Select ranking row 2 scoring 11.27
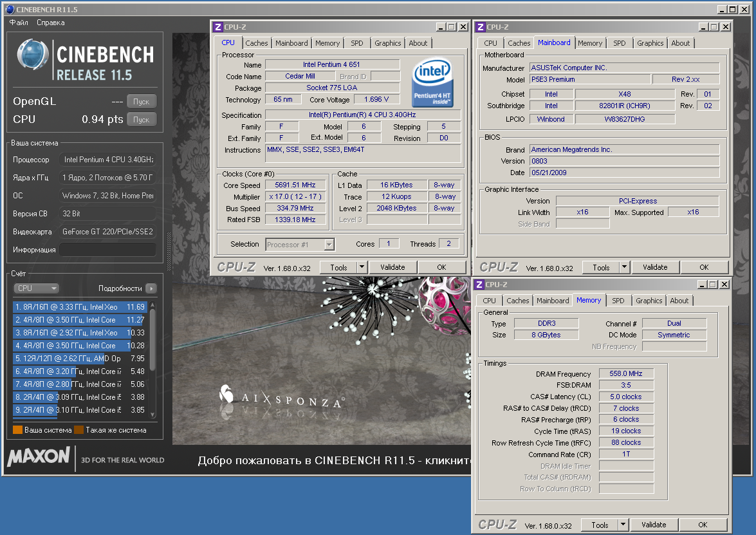 (x=80, y=320)
